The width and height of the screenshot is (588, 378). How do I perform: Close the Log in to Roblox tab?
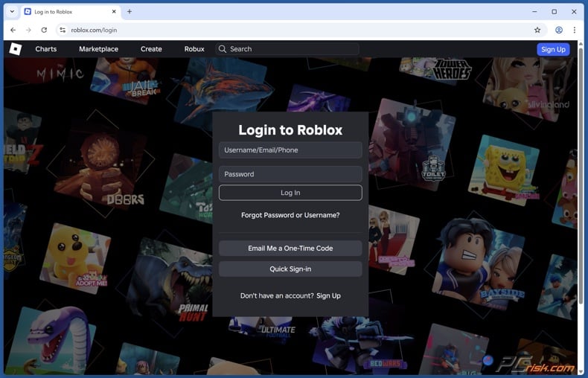tap(114, 12)
